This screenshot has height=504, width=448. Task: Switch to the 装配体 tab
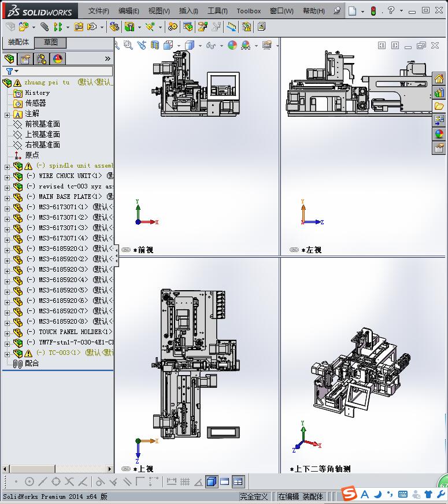click(x=18, y=42)
